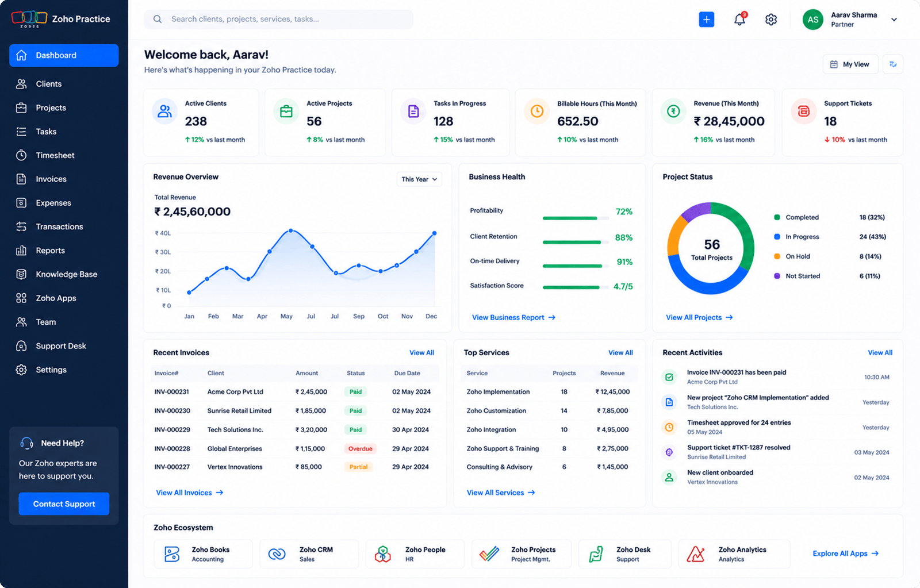Screen dimensions: 920x588
Task: Expand the Aarav Sharma profile menu chevron
Action: (894, 20)
